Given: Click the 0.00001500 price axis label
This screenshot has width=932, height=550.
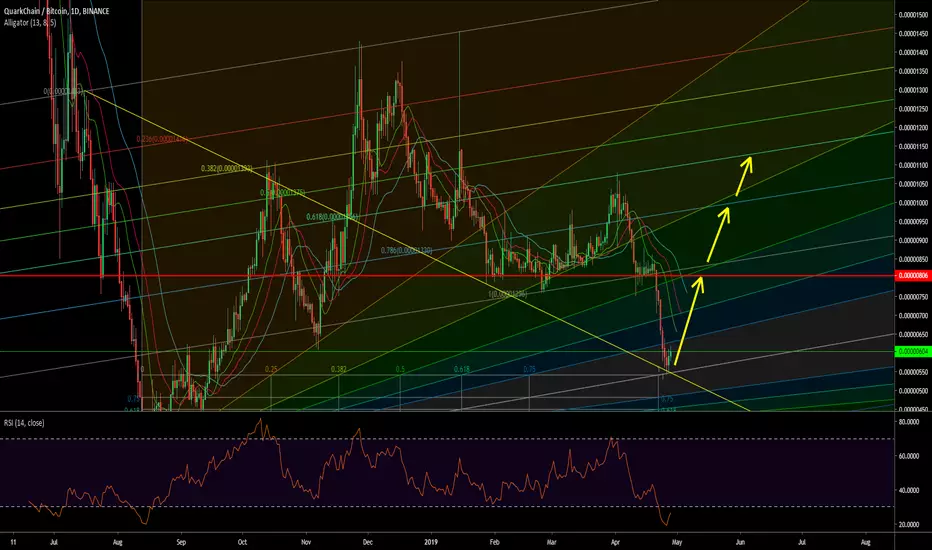Looking at the screenshot, I should pyautogui.click(x=914, y=15).
